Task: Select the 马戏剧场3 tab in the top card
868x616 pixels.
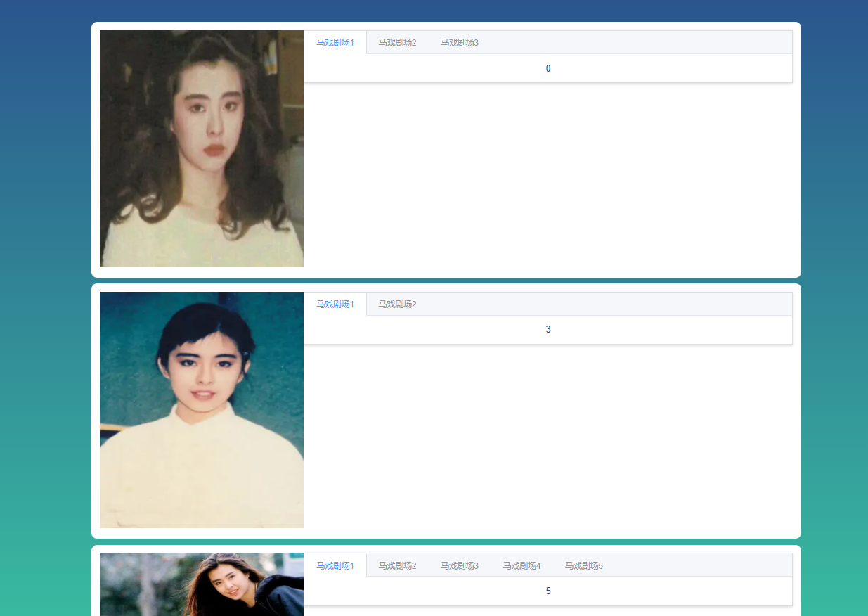Action: pyautogui.click(x=460, y=42)
